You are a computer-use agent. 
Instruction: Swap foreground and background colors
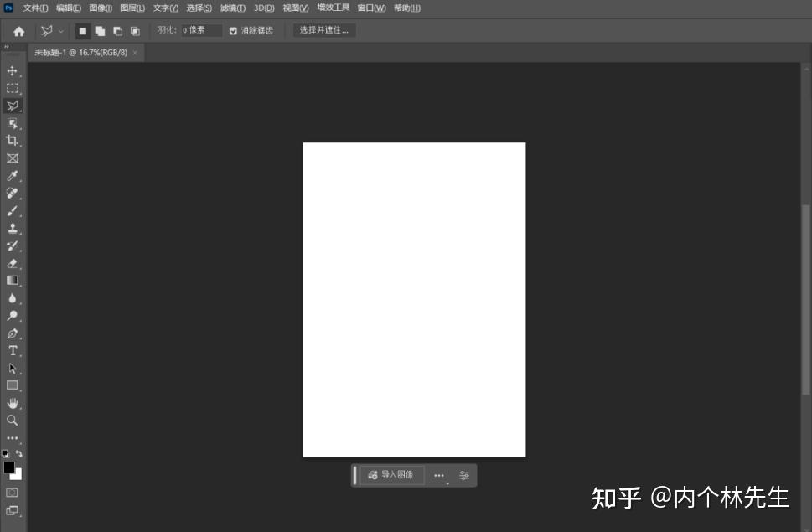[x=18, y=454]
